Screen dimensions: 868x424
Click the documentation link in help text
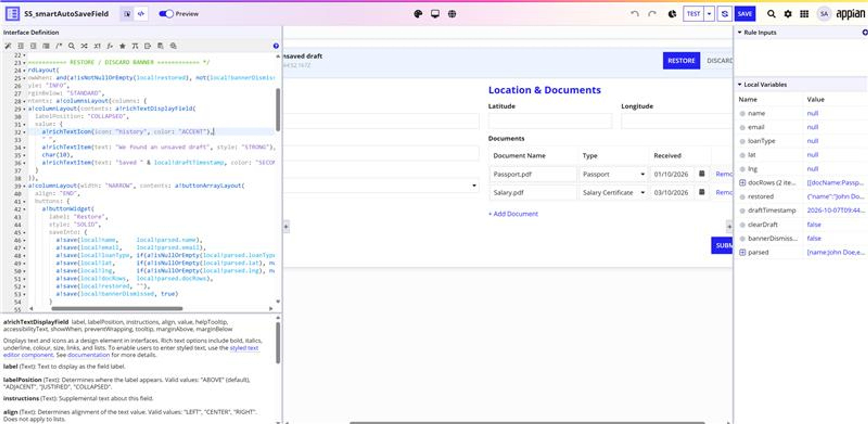pyautogui.click(x=88, y=355)
